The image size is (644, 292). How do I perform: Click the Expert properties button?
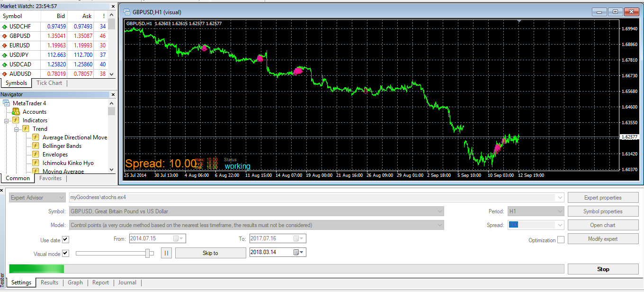coord(603,198)
